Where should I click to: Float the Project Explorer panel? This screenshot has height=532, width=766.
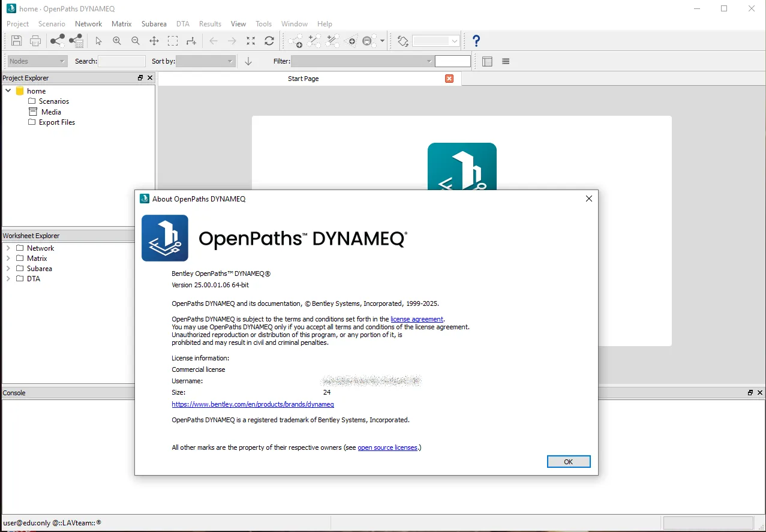pyautogui.click(x=140, y=78)
